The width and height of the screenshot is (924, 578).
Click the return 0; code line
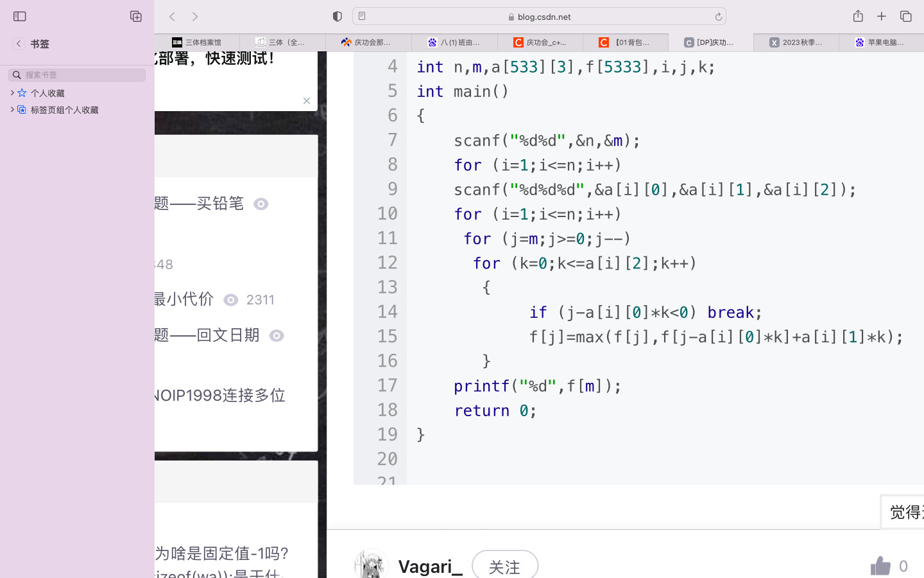tap(495, 410)
